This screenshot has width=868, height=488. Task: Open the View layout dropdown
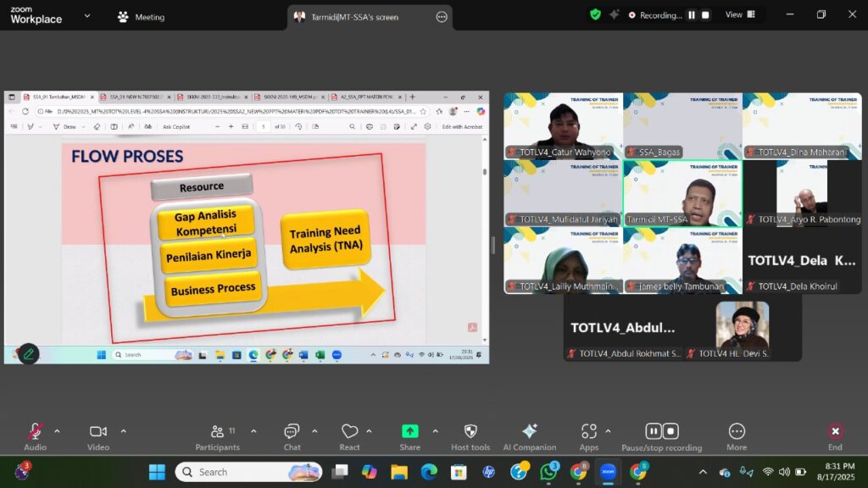(738, 15)
